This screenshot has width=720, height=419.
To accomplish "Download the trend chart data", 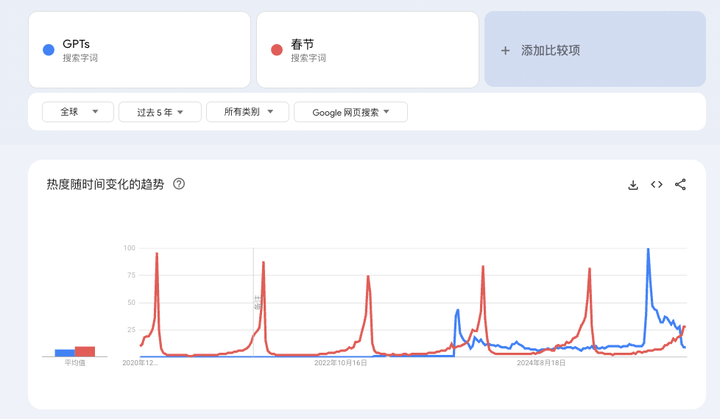I will click(x=633, y=185).
